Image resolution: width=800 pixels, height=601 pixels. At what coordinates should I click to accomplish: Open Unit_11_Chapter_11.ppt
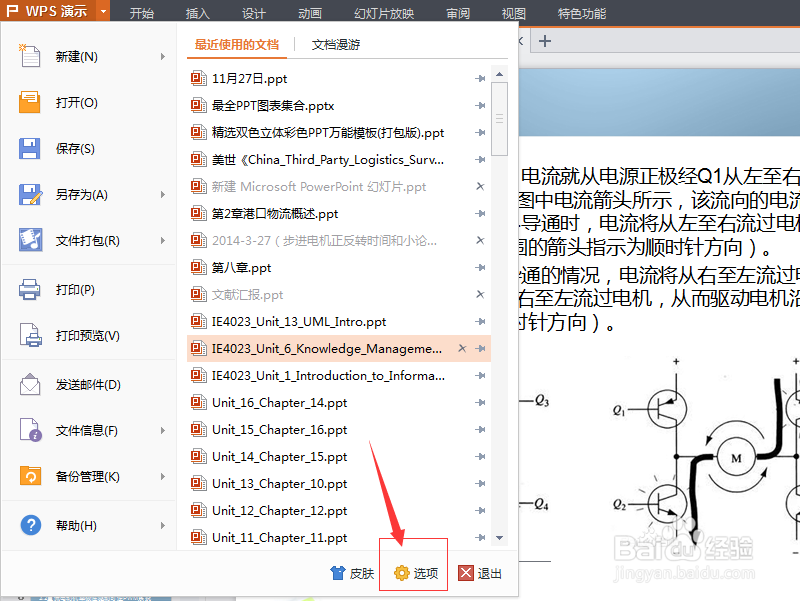point(279,538)
